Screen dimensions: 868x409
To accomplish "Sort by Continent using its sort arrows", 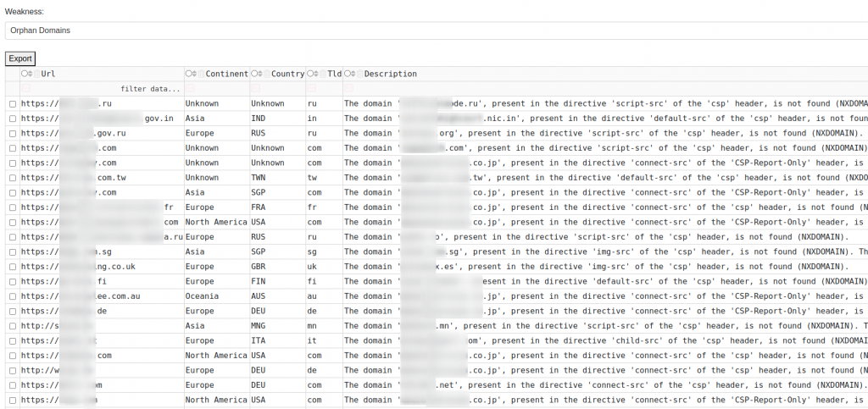I will [195, 74].
